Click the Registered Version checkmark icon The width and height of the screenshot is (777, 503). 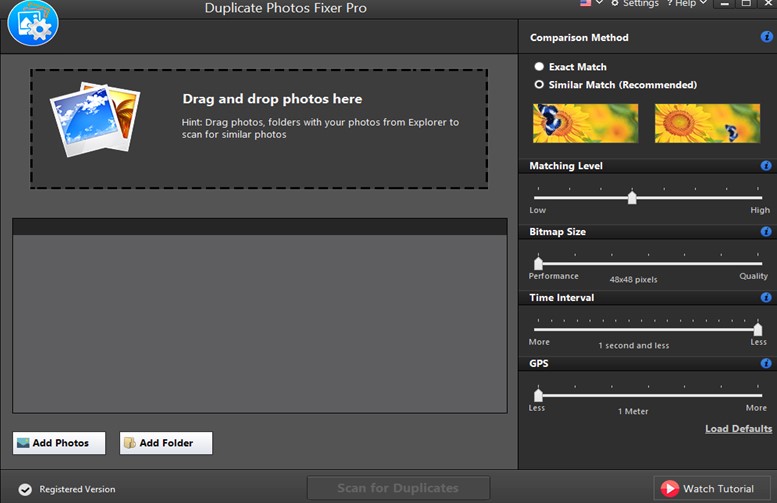click(25, 490)
